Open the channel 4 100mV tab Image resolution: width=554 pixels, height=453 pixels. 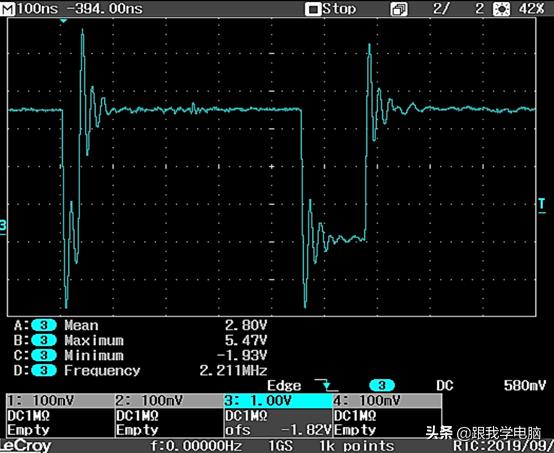point(387,401)
